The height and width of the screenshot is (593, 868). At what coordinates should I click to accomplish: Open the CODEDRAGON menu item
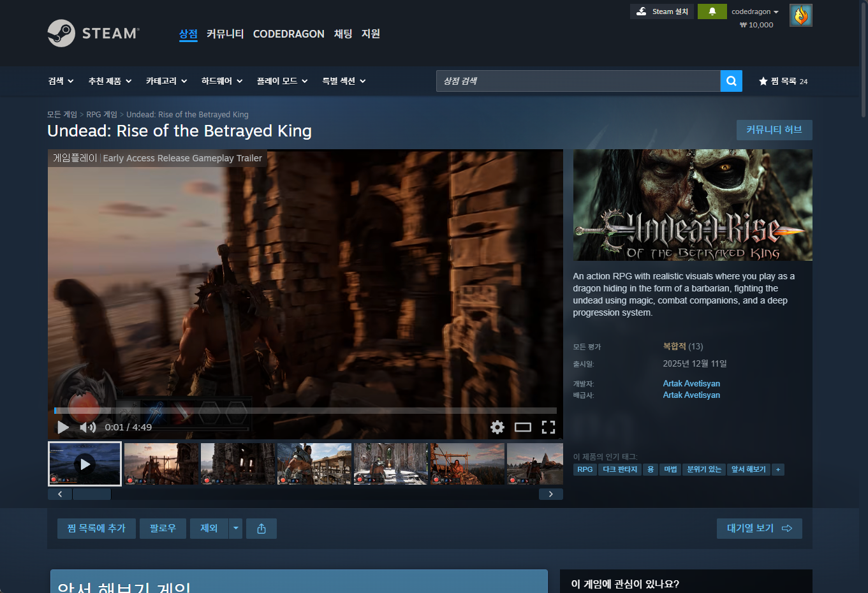(x=289, y=34)
